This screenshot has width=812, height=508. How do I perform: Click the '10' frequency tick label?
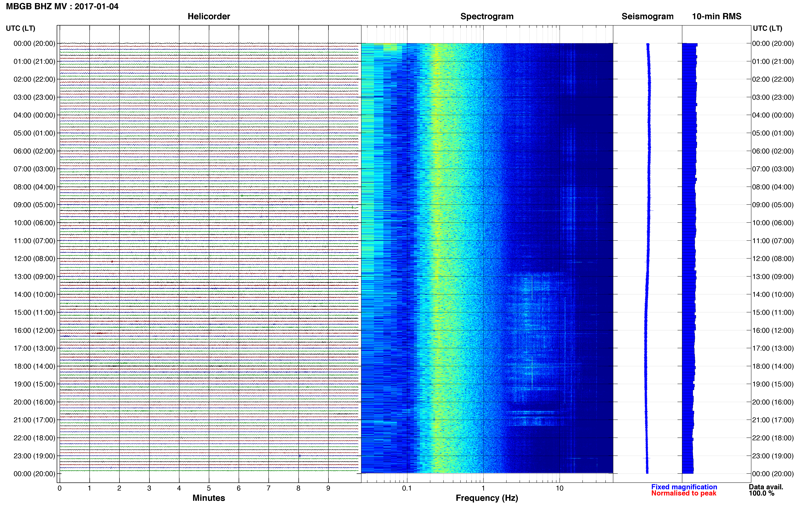click(559, 488)
